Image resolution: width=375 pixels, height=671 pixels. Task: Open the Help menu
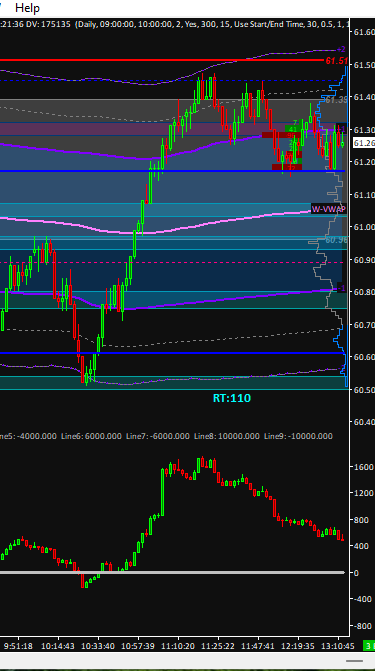(x=27, y=8)
